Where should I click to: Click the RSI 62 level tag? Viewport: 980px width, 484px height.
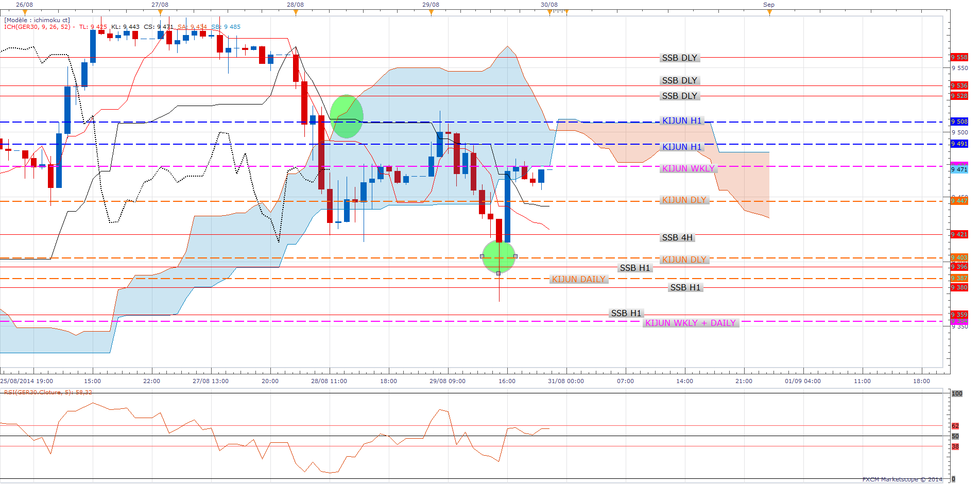(x=955, y=426)
